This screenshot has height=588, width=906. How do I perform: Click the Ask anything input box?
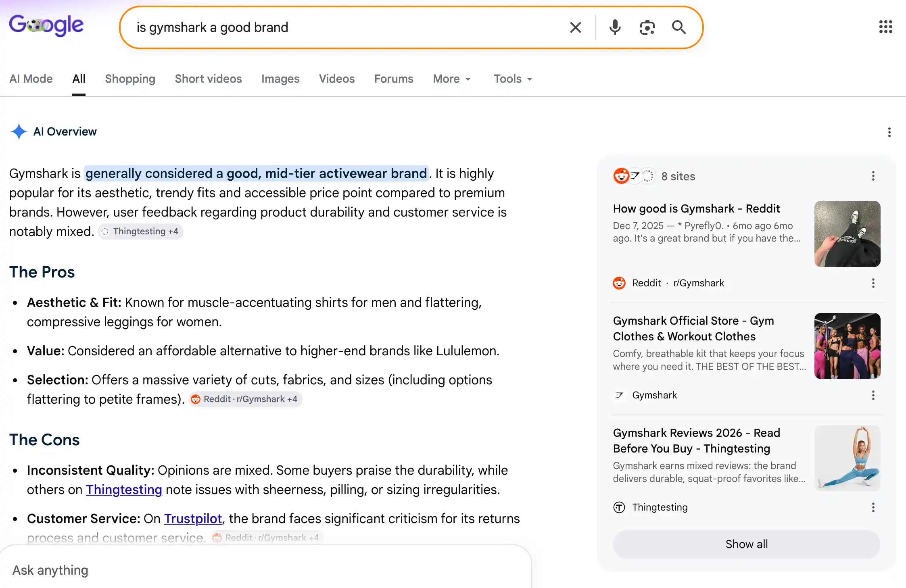(x=266, y=570)
